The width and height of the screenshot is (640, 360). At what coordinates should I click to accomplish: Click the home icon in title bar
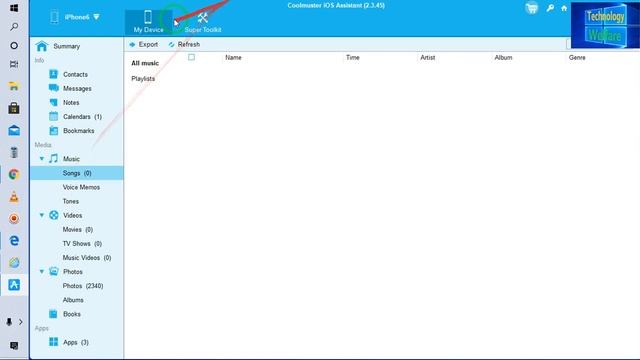[x=564, y=8]
